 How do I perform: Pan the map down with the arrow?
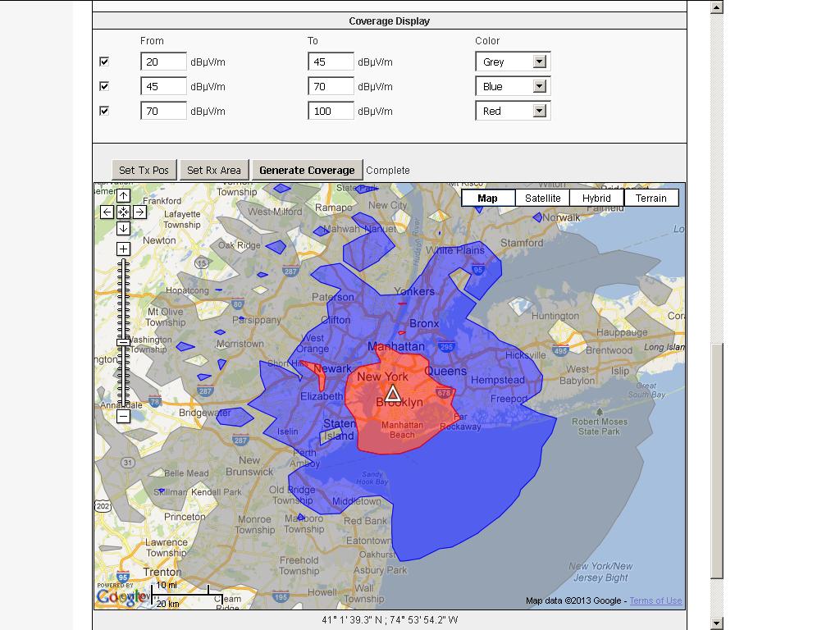pos(123,229)
